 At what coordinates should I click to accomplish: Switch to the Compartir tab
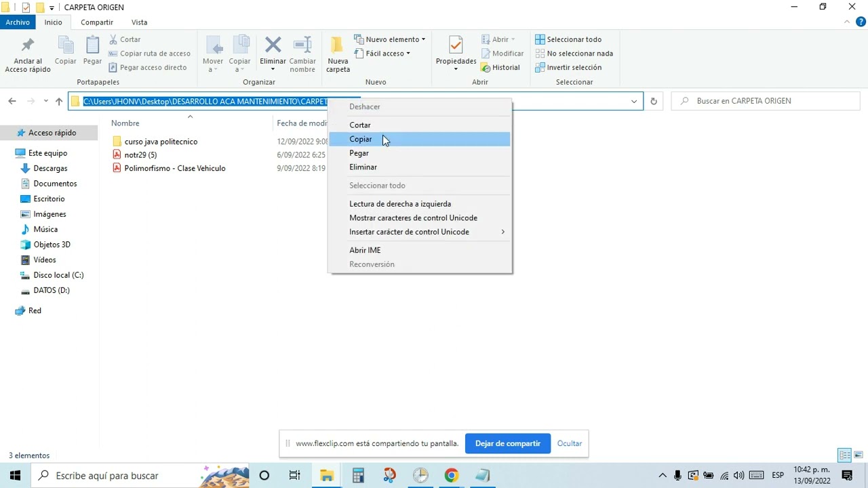click(x=96, y=22)
